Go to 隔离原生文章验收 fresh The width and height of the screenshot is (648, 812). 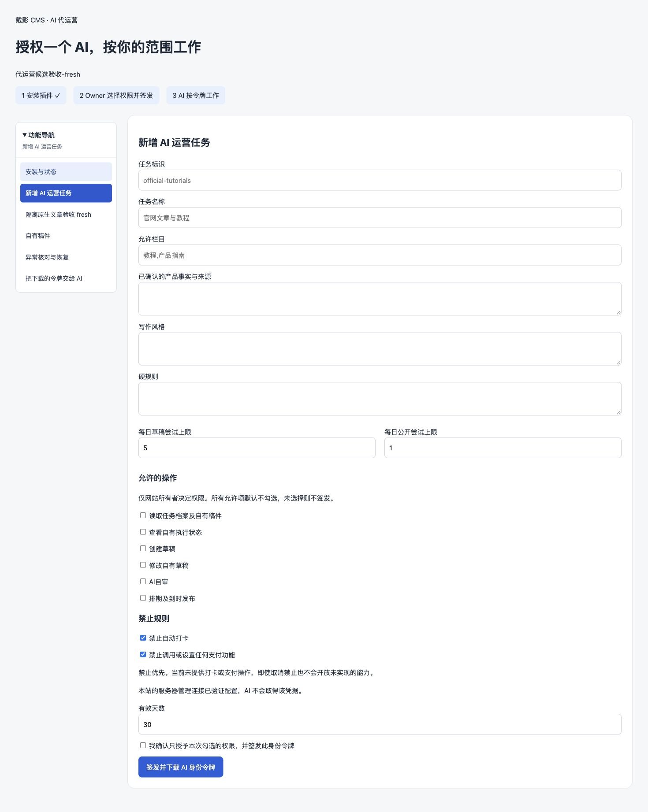[x=66, y=215]
